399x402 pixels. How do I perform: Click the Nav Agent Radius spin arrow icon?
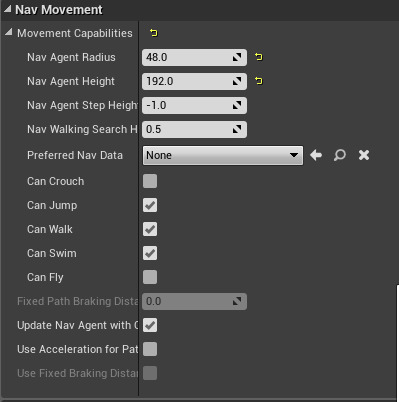pyautogui.click(x=237, y=57)
